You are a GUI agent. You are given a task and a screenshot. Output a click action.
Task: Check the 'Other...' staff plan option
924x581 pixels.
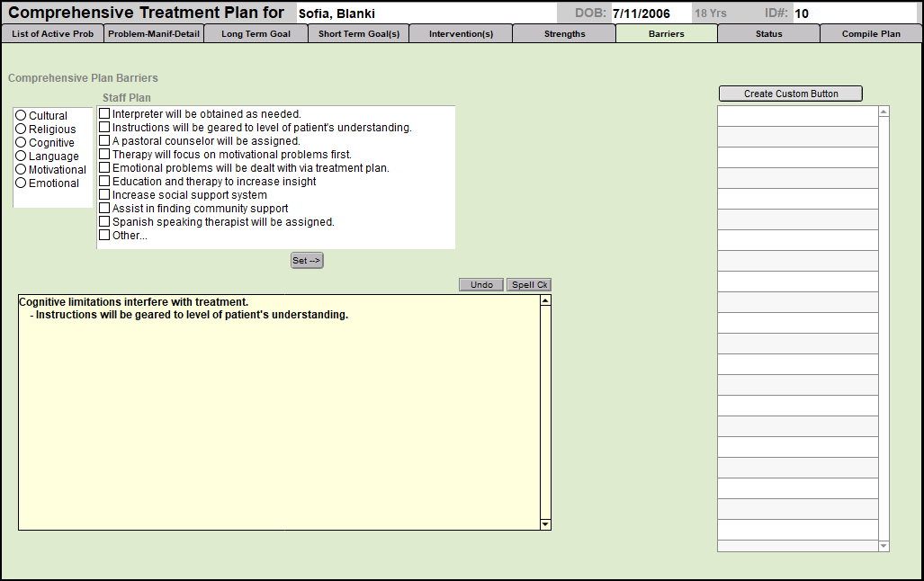[x=104, y=236]
